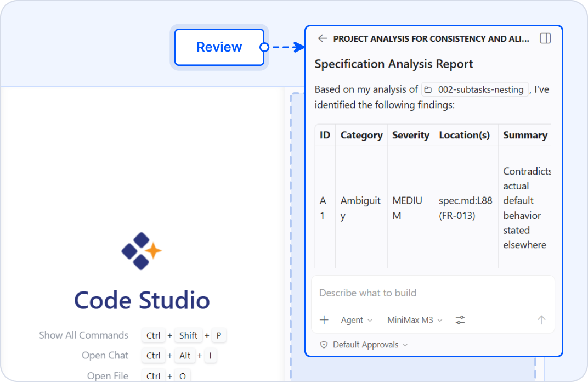Click the Alt key hint for Open Chat
The height and width of the screenshot is (382, 588).
tap(185, 356)
